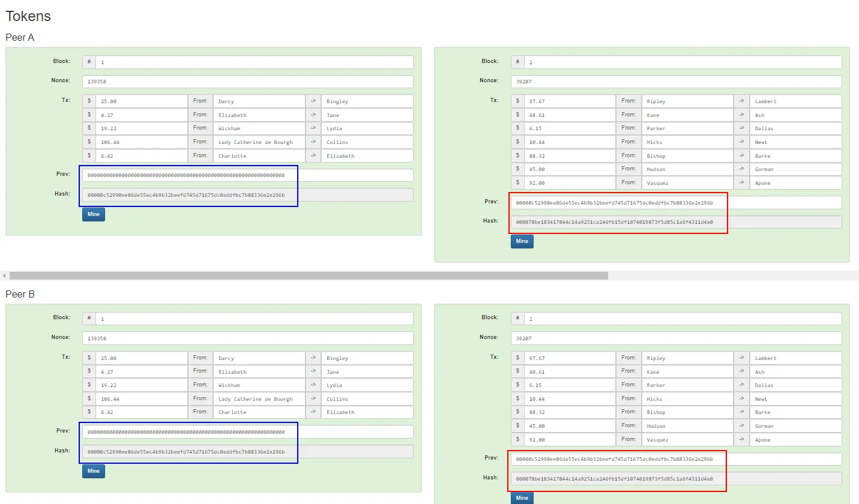Select Peer A amount field 19.22
859x504 pixels.
tap(142, 128)
